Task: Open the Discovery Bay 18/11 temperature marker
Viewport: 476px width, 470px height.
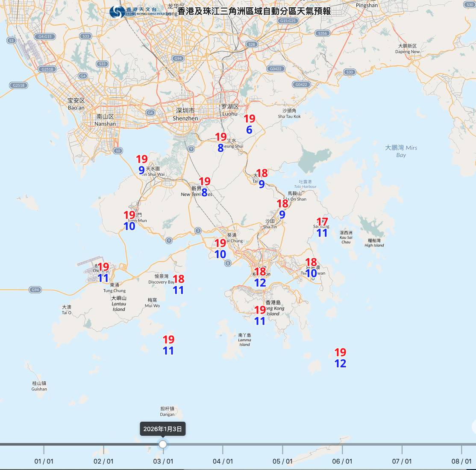Action: coord(178,284)
